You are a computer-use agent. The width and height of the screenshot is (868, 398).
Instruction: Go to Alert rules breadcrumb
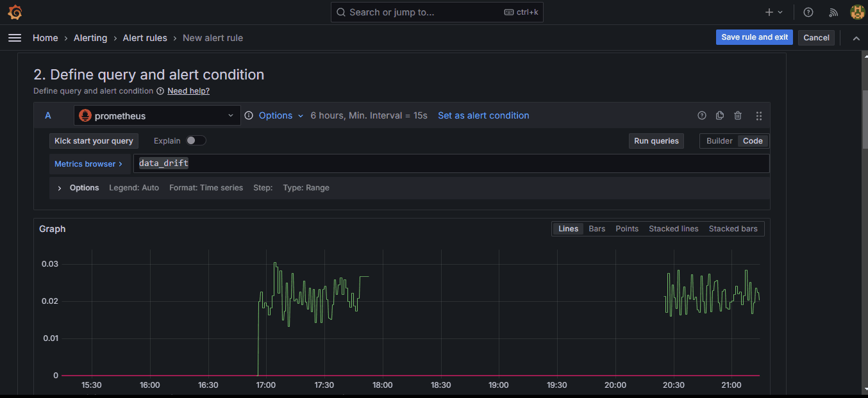145,38
